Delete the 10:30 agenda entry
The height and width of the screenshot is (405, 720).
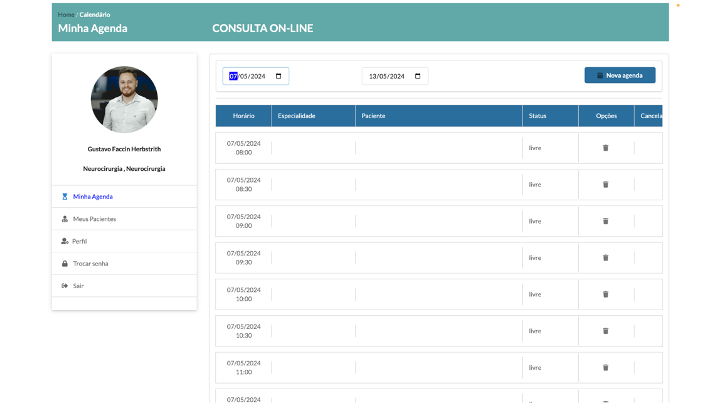[604, 330]
